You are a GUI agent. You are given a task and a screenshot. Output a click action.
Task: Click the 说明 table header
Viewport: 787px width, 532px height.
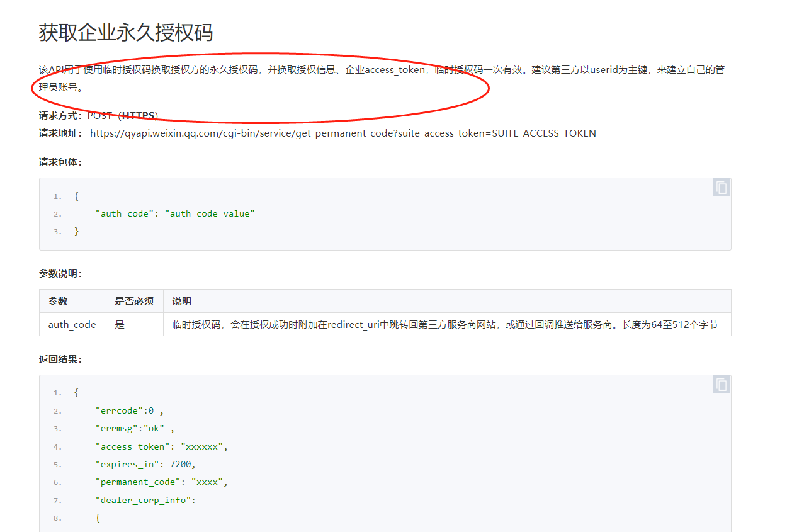(x=447, y=301)
